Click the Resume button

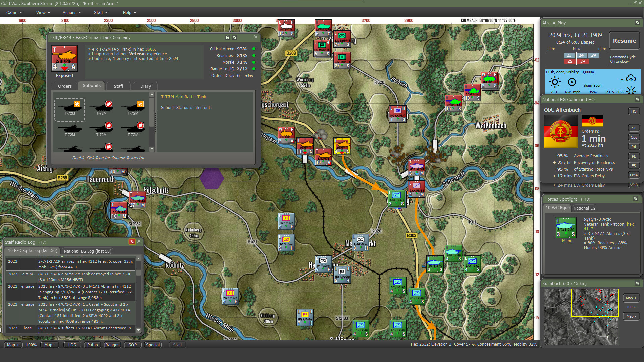[x=624, y=40]
